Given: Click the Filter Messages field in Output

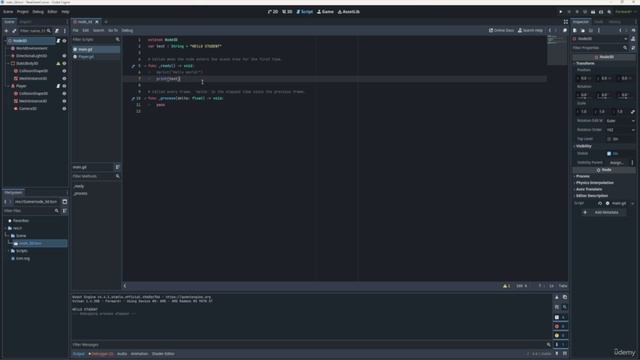Looking at the screenshot, I should pyautogui.click(x=309, y=345).
